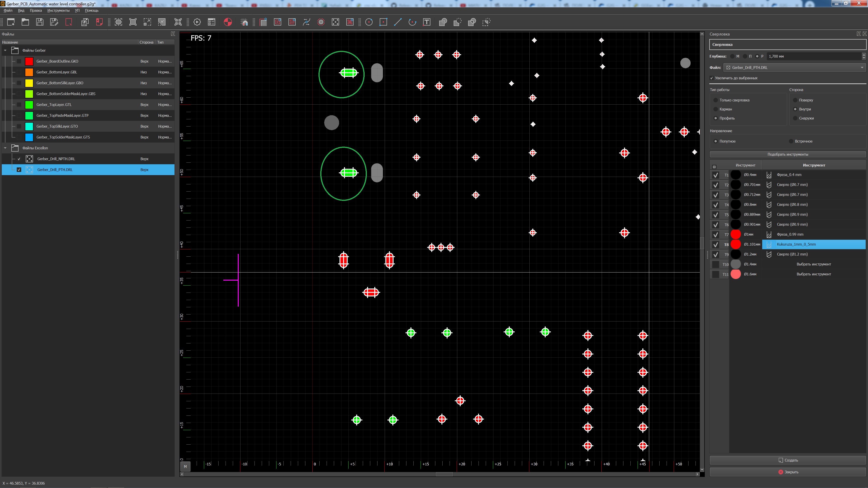Click the Drilling dice toolbar icon
Screen dimensions: 868x488
point(335,22)
